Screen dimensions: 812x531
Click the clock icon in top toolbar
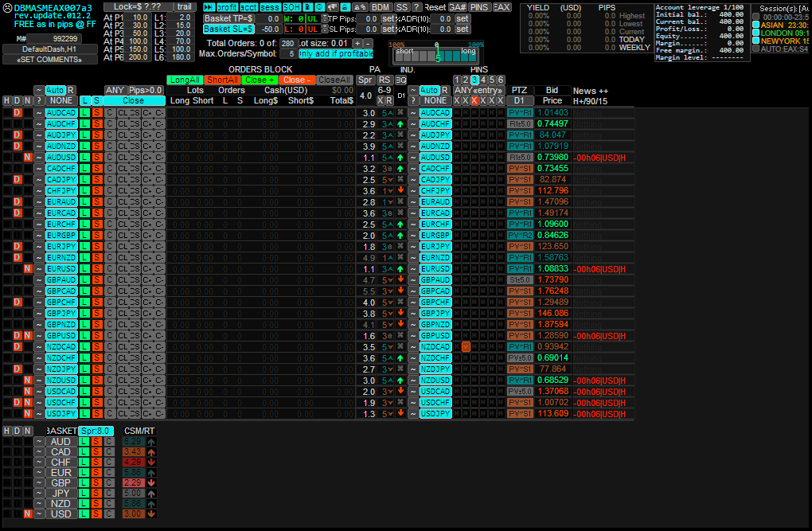click(319, 7)
